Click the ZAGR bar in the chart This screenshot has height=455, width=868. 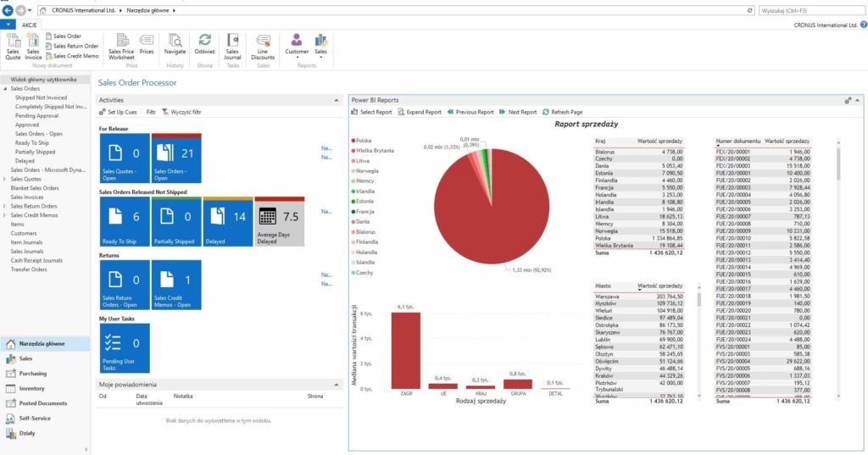[x=406, y=351]
